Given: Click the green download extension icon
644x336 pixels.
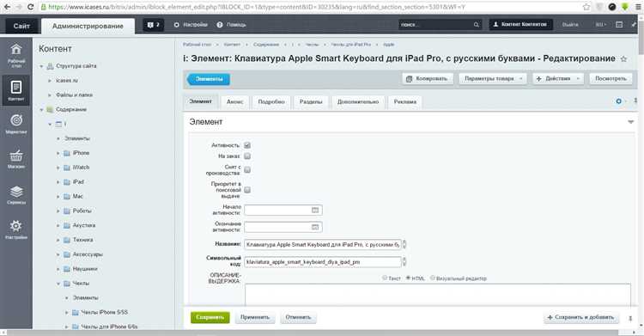Looking at the screenshot, I should 625,7.
